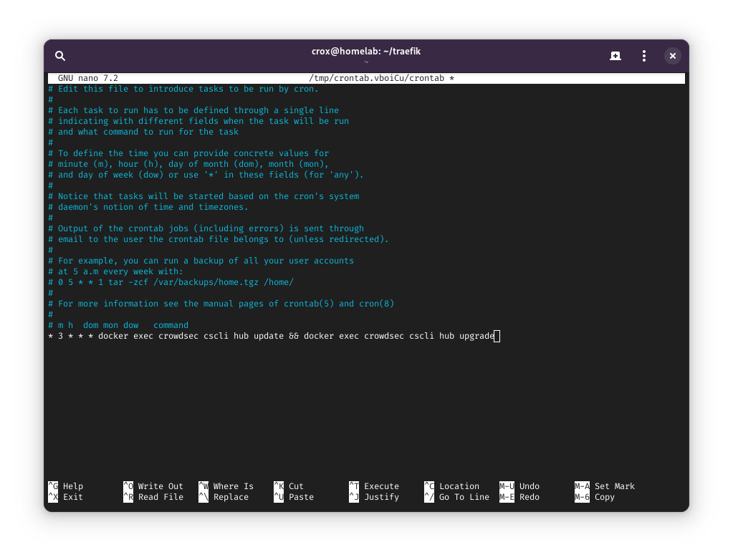Image resolution: width=733 pixels, height=560 pixels.
Task: Open a new terminal tab
Action: [x=615, y=56]
